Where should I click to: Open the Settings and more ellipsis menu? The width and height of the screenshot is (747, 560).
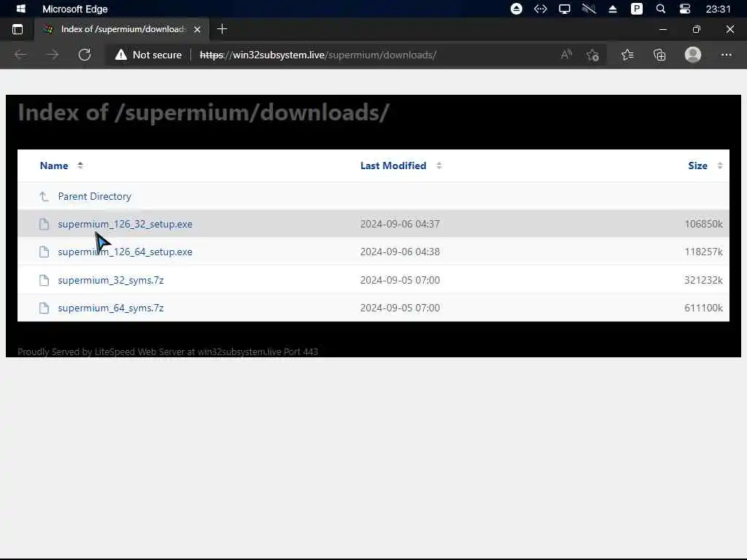726,55
